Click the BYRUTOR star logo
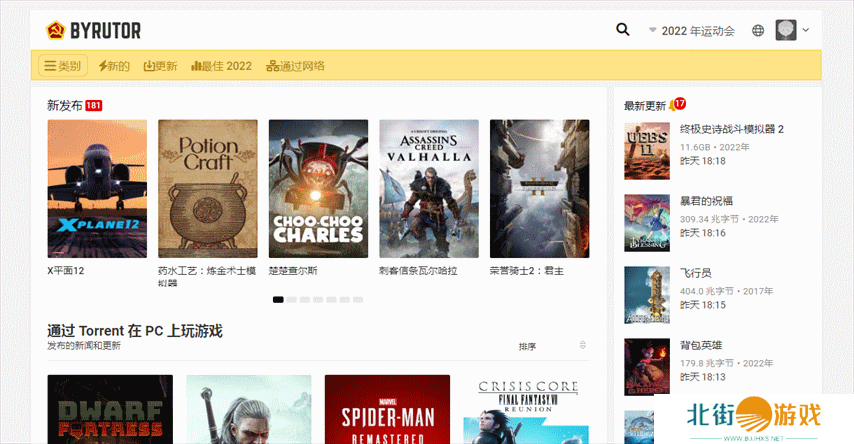 [55, 31]
